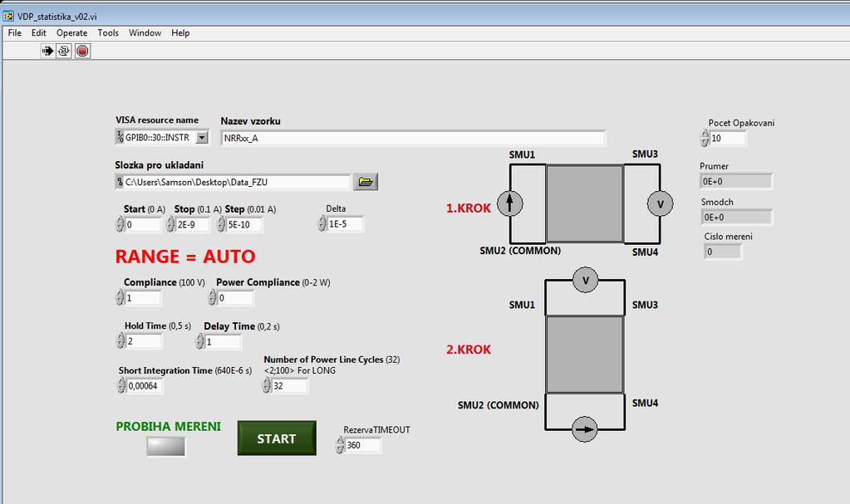This screenshot has width=850, height=504.
Task: Click the Power Compliance value field
Action: coord(235,297)
